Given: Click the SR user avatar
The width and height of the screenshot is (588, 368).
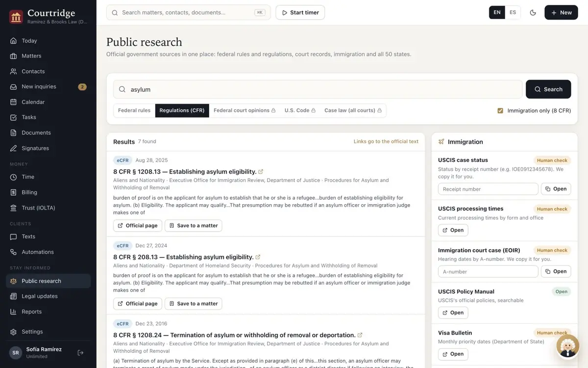Looking at the screenshot, I should 16,353.
